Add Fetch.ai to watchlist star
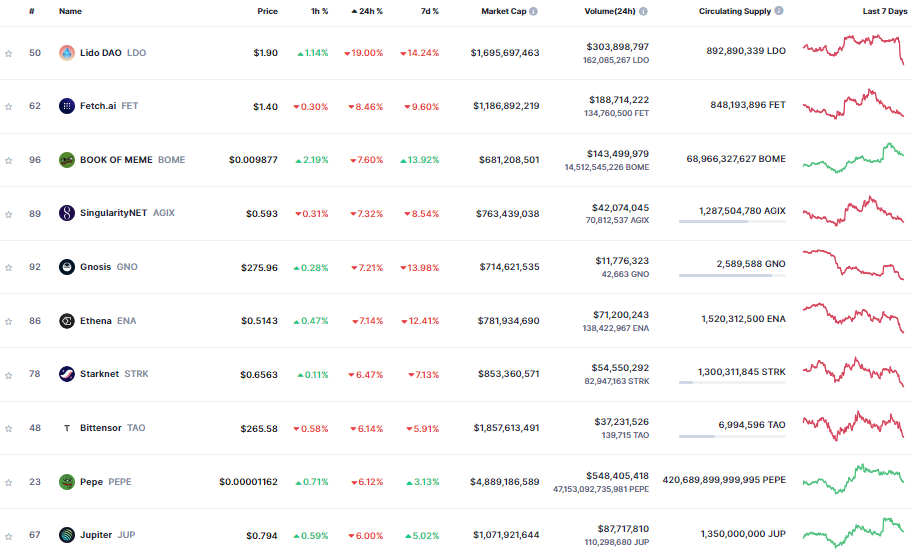The width and height of the screenshot is (915, 554). pos(9,107)
